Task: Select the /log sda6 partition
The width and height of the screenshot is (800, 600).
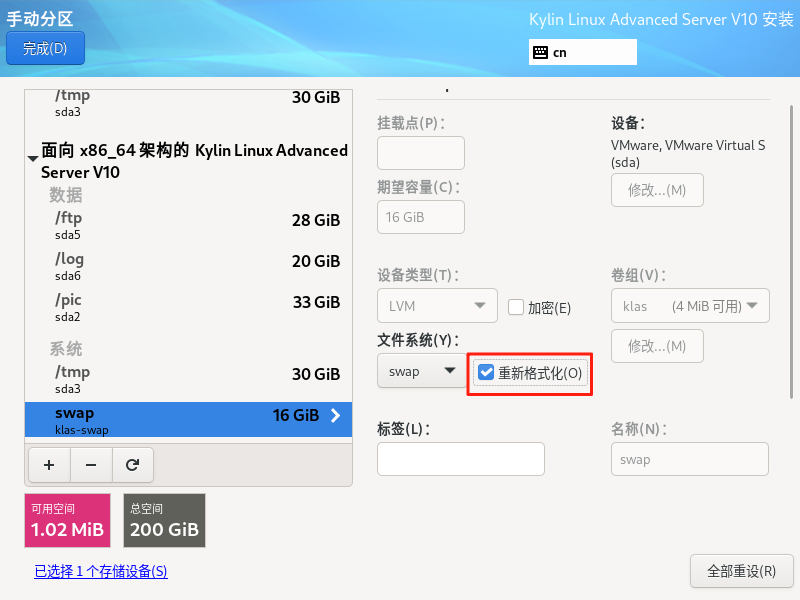Action: [x=188, y=266]
